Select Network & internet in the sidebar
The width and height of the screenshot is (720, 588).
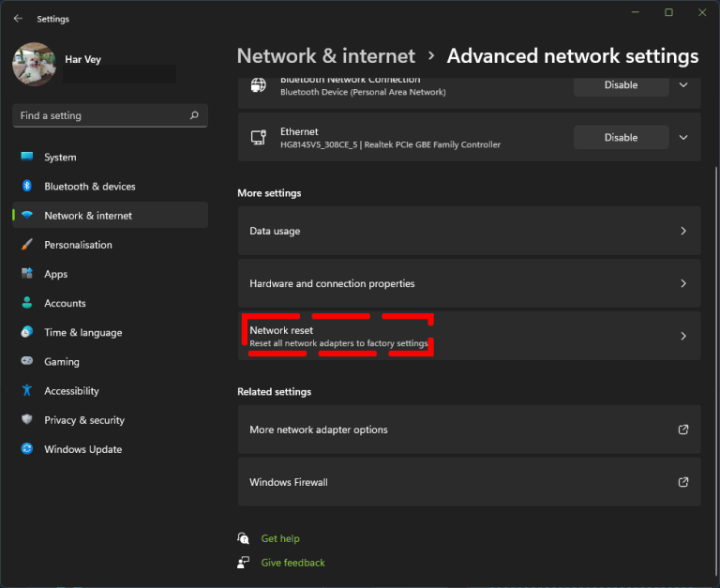point(111,216)
